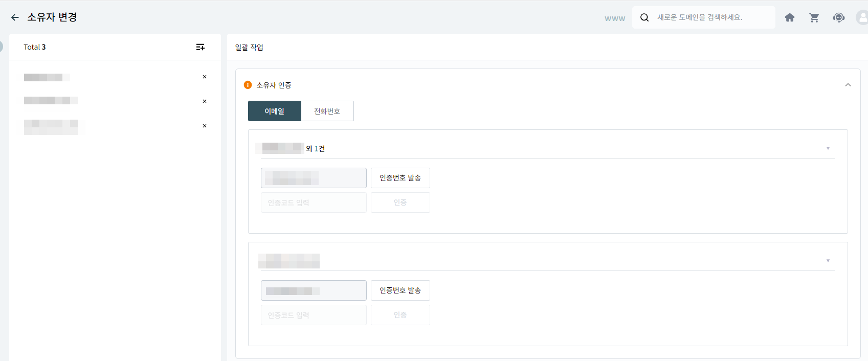Open the list filter/add icon beside Total 3

201,47
